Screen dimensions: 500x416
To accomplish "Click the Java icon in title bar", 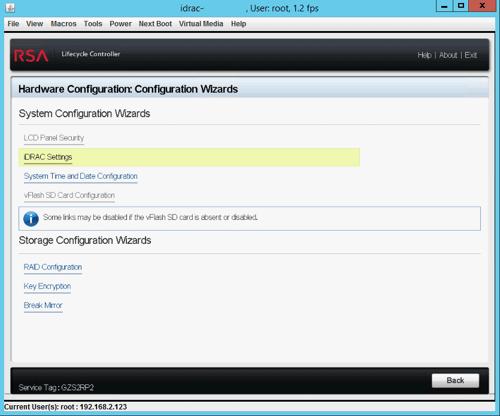I will [10, 8].
